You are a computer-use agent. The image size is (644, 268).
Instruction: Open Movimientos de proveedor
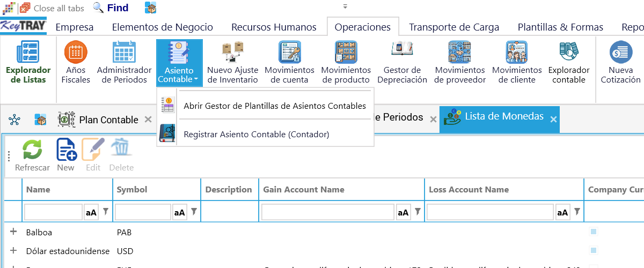point(459,63)
